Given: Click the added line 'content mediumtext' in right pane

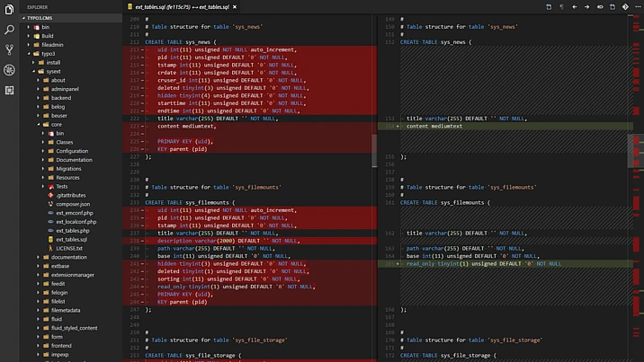Looking at the screenshot, I should pos(432,126).
